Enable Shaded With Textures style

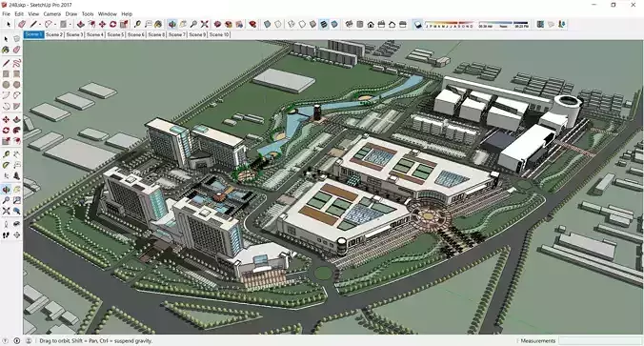coord(324,24)
